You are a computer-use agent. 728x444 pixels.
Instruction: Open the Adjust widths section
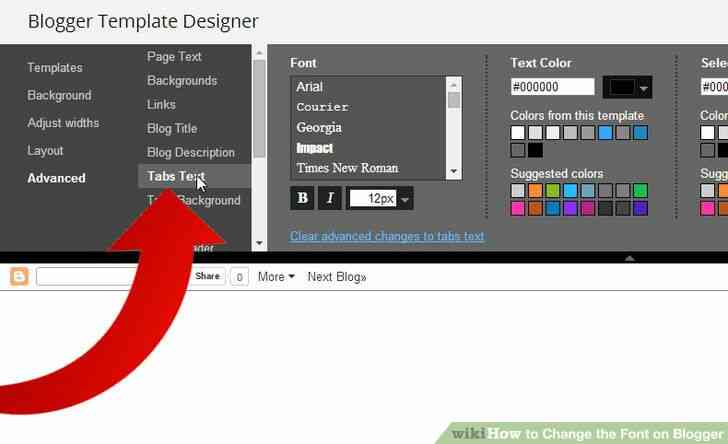[x=63, y=123]
